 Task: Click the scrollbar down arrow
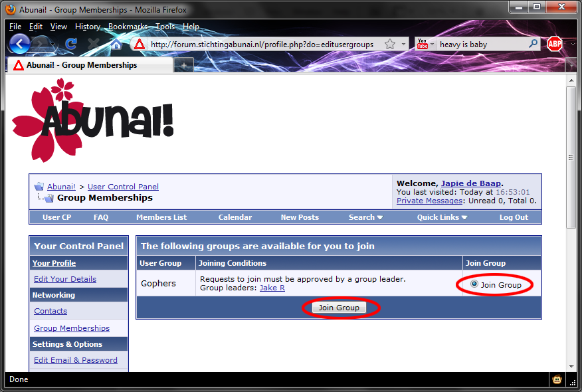[x=571, y=367]
